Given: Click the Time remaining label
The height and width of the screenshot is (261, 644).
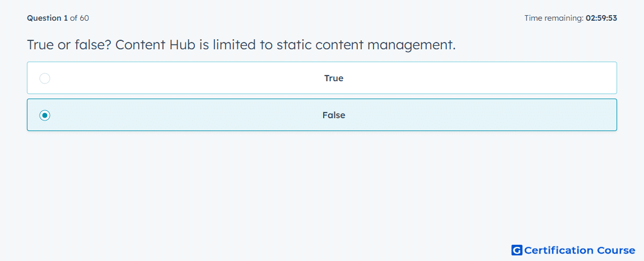Looking at the screenshot, I should click(554, 18).
